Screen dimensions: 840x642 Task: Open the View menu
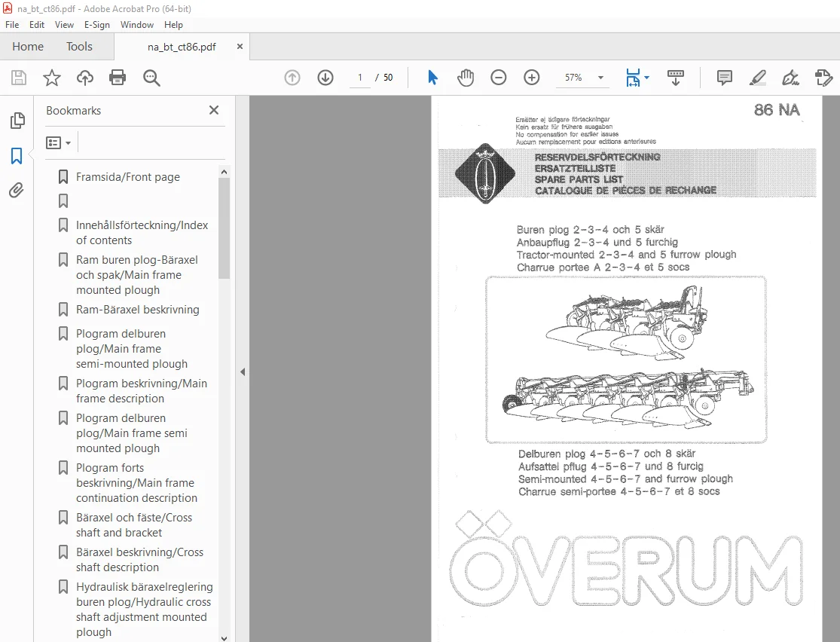tap(64, 25)
